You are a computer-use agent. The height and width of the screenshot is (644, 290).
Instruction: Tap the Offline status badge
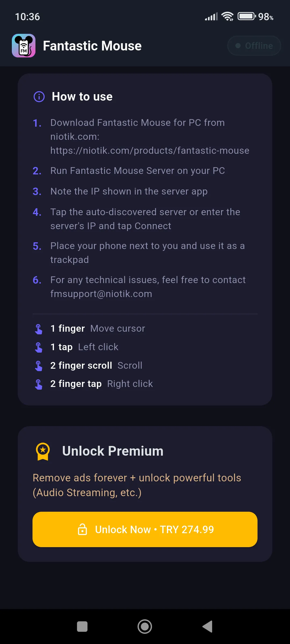[254, 46]
